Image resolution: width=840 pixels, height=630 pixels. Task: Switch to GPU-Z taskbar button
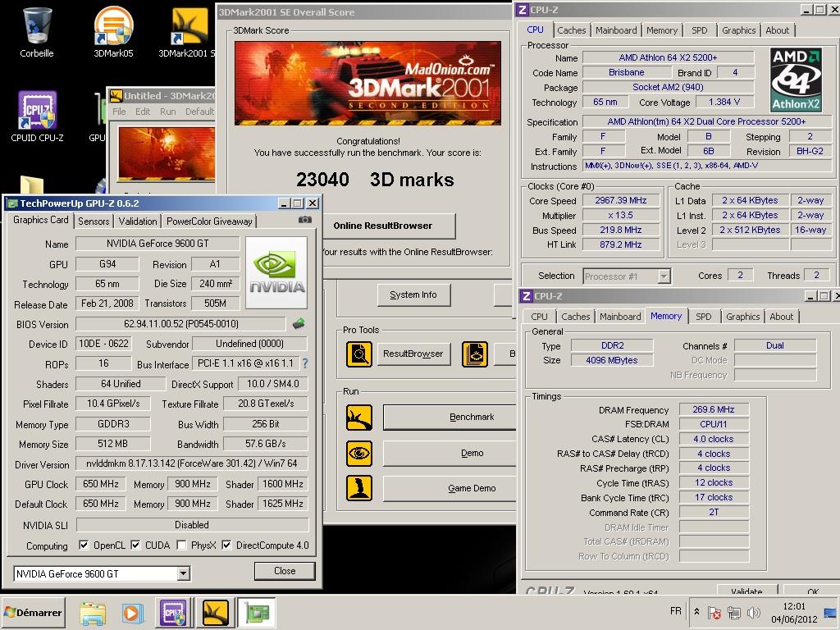[257, 613]
